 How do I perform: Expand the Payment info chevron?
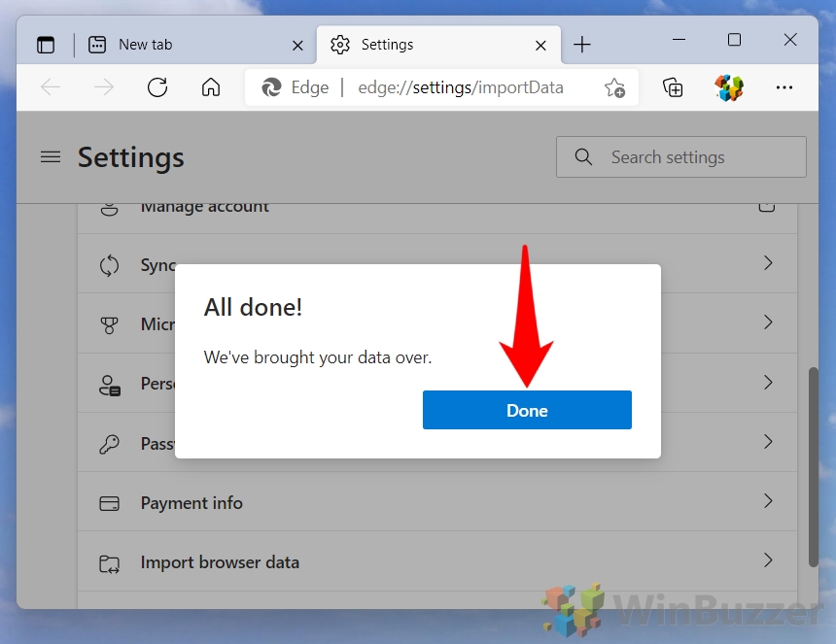[768, 500]
